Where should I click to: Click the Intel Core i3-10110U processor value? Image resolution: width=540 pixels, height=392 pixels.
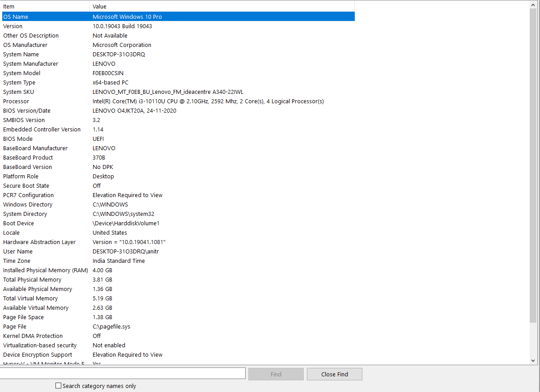[x=208, y=101]
